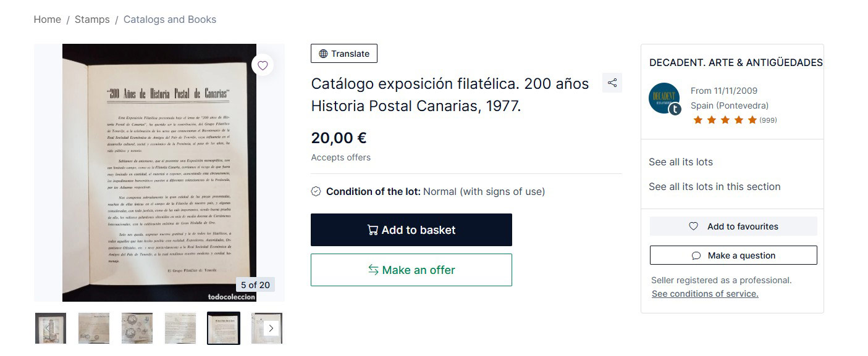This screenshot has height=356, width=868.
Task: Open See conditions of service link
Action: [705, 294]
